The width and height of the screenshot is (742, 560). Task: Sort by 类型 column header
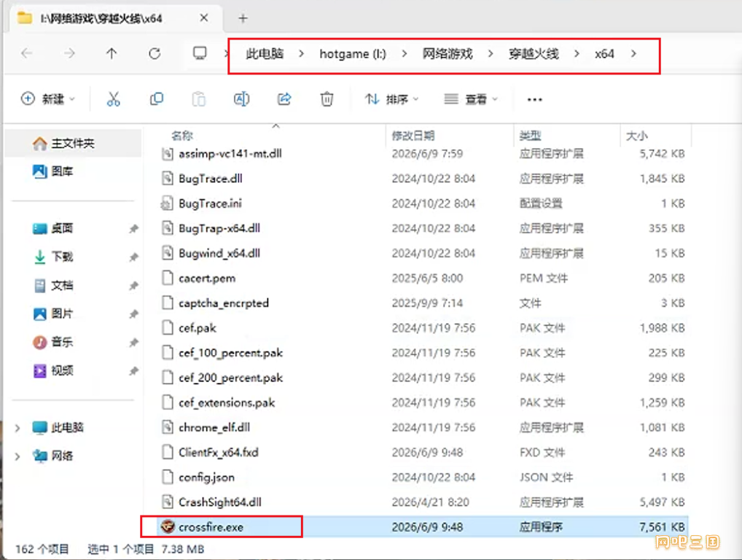[530, 136]
